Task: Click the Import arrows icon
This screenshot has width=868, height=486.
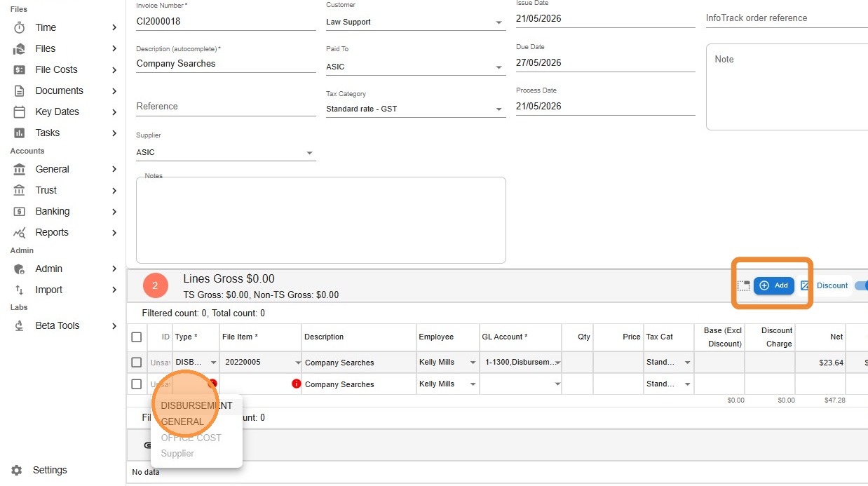Action: tap(20, 290)
